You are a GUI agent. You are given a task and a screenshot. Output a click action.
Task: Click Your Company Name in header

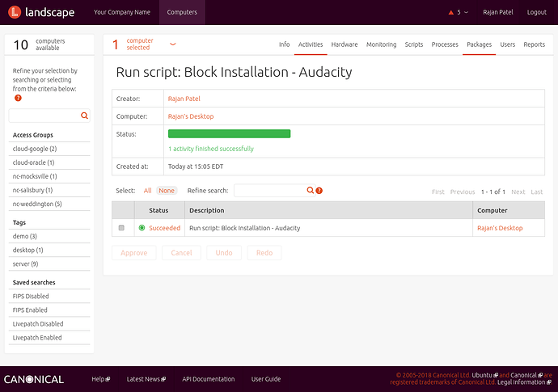tap(121, 12)
